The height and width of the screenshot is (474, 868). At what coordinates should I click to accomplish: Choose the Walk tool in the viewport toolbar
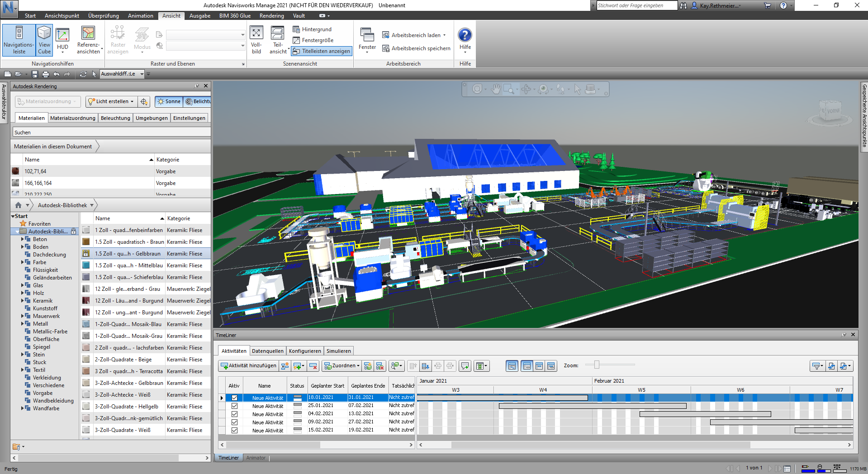tap(561, 89)
